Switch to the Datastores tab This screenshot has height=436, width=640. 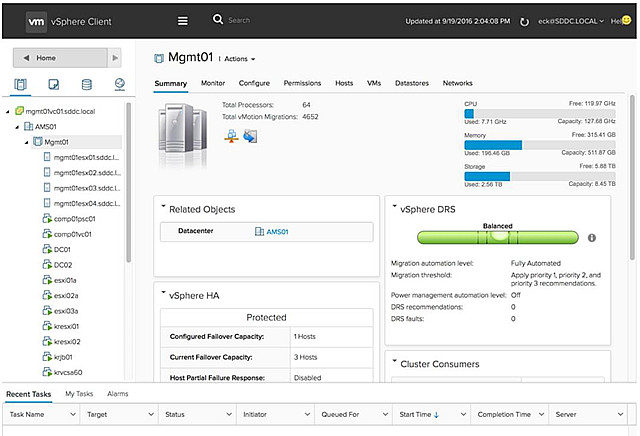point(412,83)
